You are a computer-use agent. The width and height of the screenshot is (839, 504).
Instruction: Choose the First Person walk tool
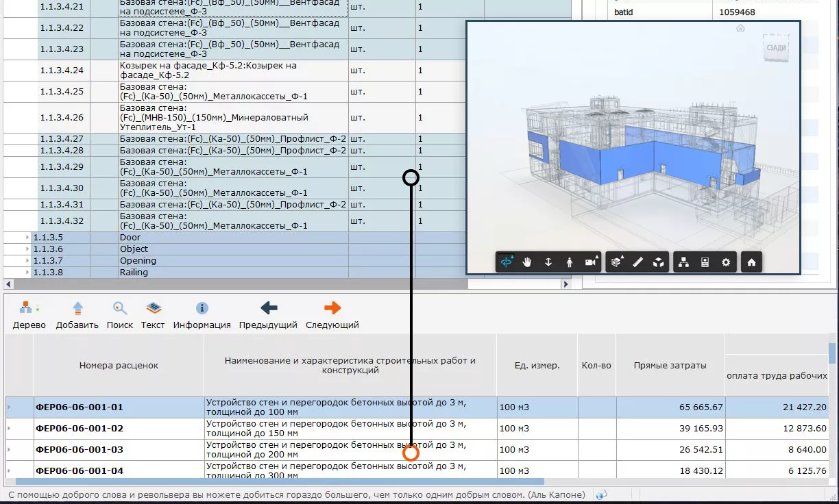coord(570,262)
